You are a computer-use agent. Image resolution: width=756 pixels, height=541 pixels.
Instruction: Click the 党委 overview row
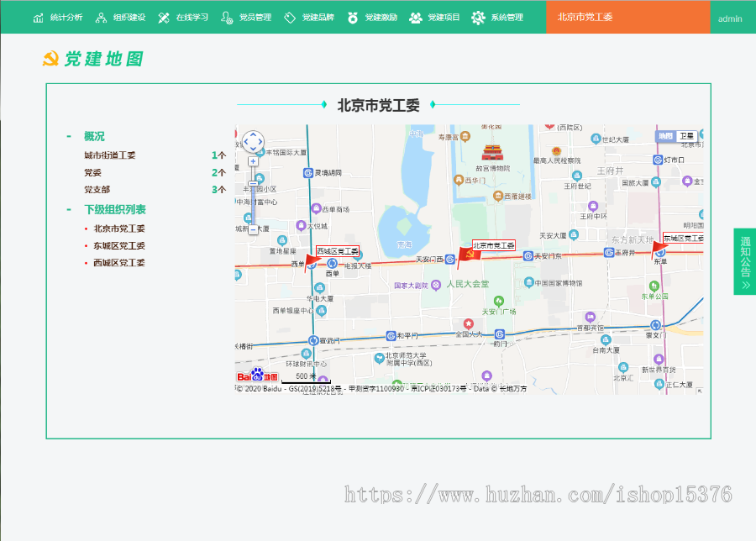point(155,172)
